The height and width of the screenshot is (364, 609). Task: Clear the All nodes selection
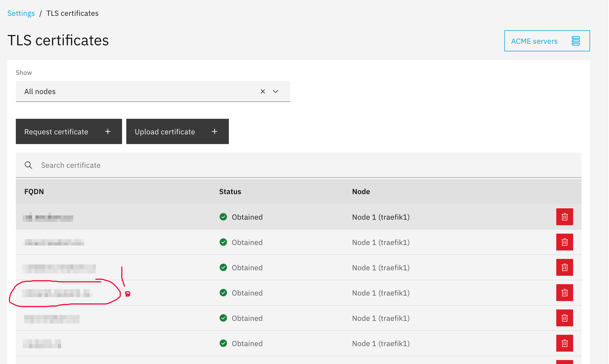263,91
